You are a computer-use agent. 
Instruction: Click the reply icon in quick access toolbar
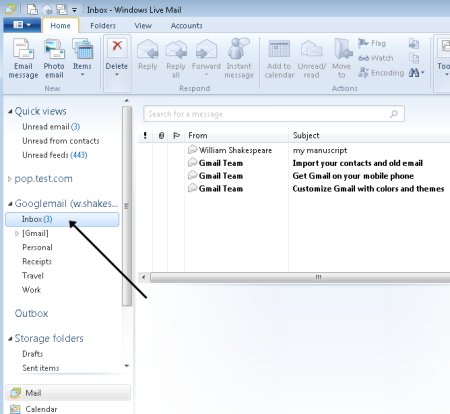coord(47,10)
